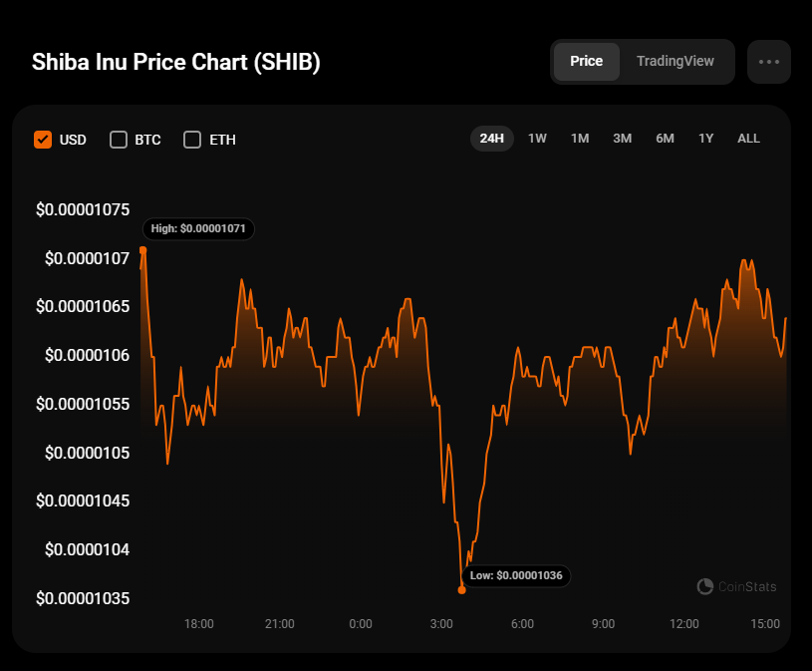Uncheck the USD currency checkbox
Viewport: 812px width, 671px height.
pos(43,140)
